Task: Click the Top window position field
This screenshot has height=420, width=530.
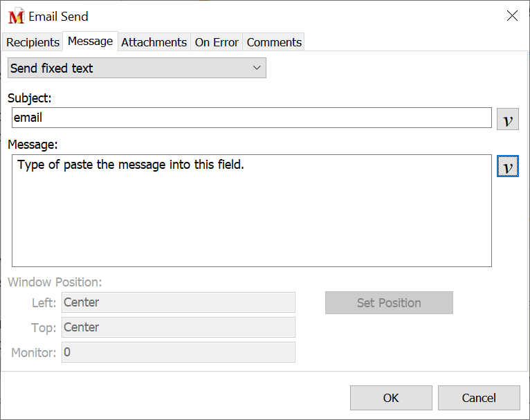Action: coord(179,327)
